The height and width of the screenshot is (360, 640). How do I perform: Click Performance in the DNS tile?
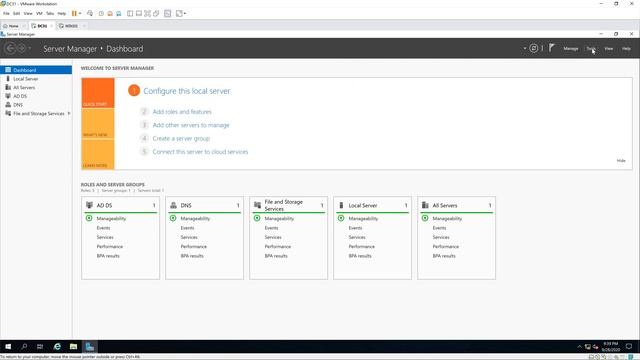tap(193, 247)
